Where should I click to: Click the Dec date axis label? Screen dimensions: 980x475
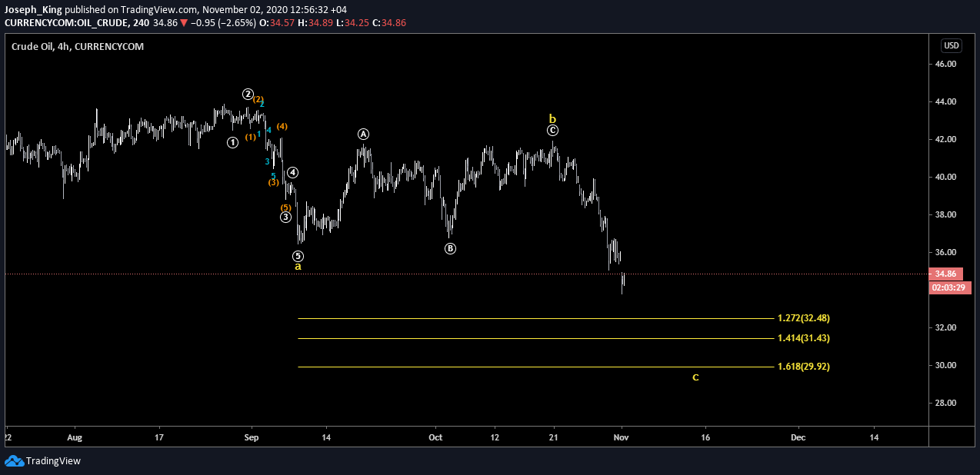pyautogui.click(x=798, y=437)
